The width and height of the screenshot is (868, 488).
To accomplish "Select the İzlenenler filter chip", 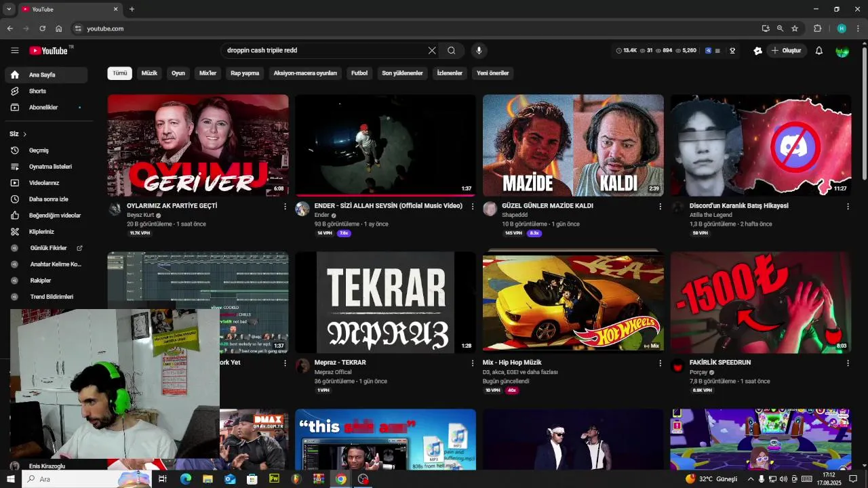I will (x=450, y=73).
